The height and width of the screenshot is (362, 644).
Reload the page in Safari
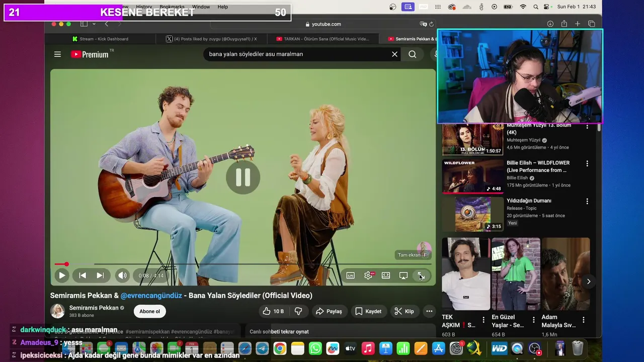(432, 24)
